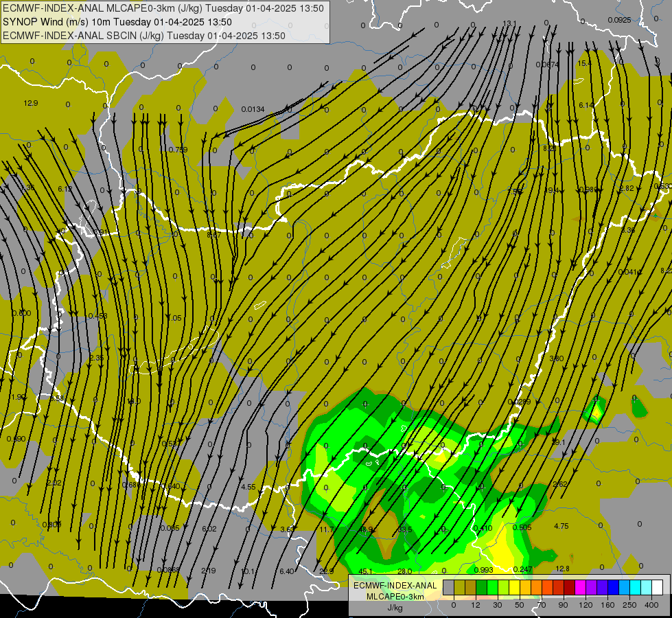Click the map value '0.0925'

pos(619,20)
